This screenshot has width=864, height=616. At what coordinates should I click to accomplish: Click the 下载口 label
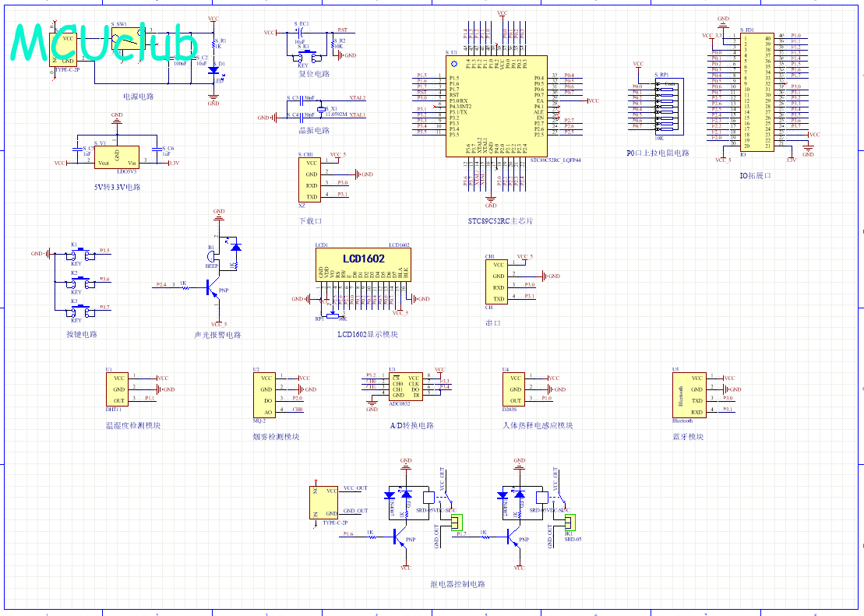pyautogui.click(x=310, y=221)
